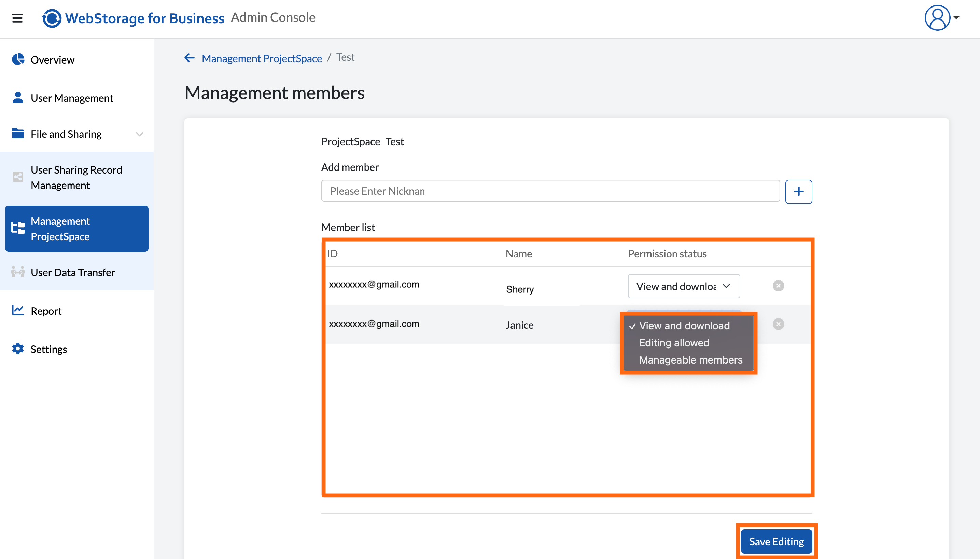Click the Admin Console text
This screenshot has height=559, width=980.
[x=273, y=17]
